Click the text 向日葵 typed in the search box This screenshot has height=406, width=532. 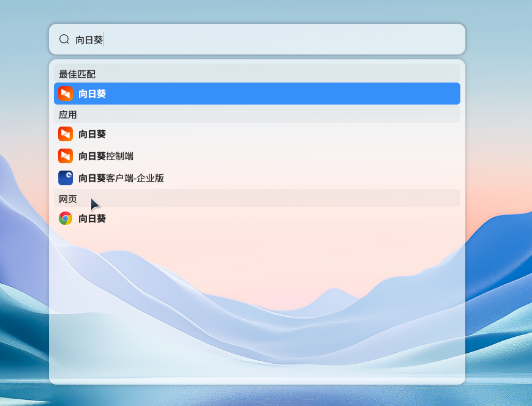[x=89, y=39]
